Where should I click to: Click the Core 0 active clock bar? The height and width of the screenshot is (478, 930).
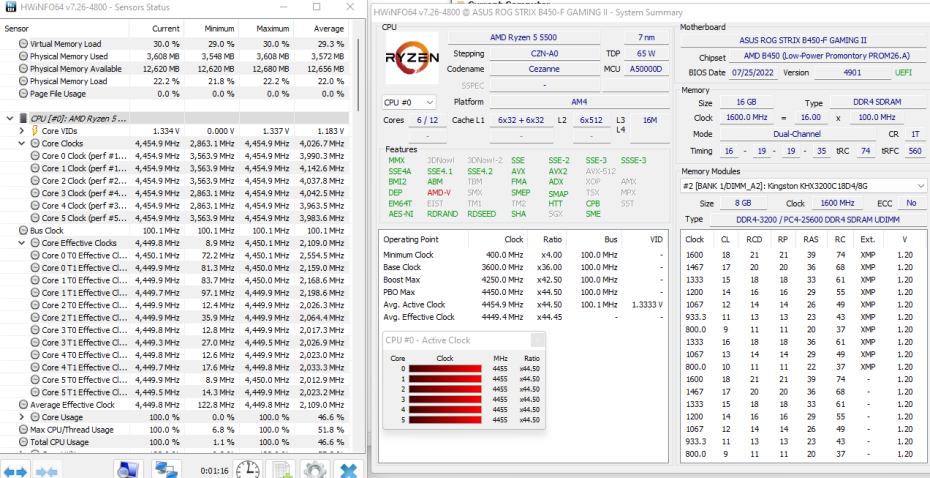[x=445, y=368]
